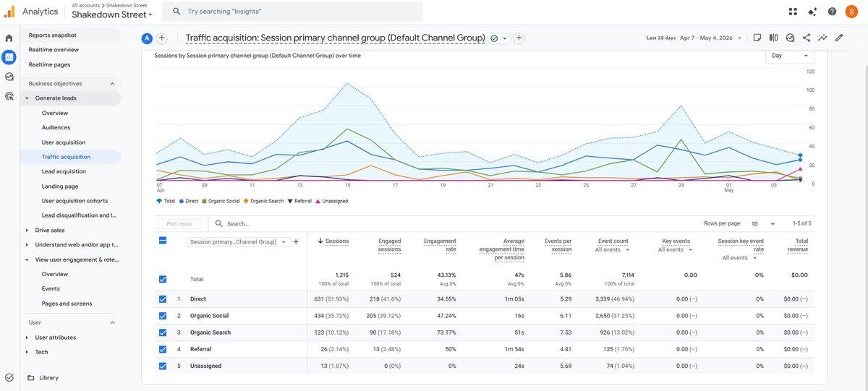Open Realtime overview
Image resolution: width=868 pixels, height=391 pixels.
tap(54, 50)
